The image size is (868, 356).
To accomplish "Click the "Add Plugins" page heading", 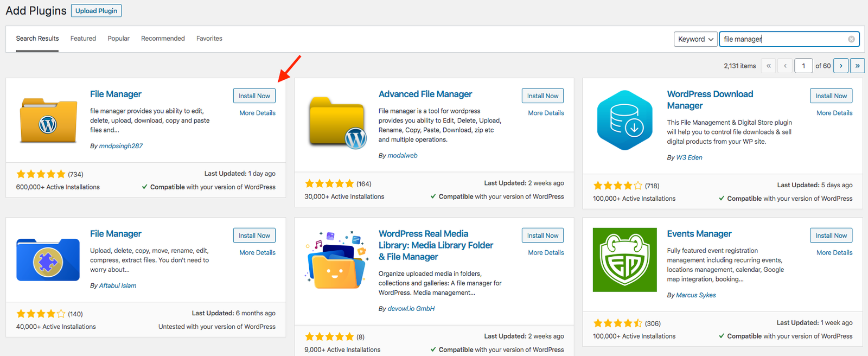I will tap(36, 10).
